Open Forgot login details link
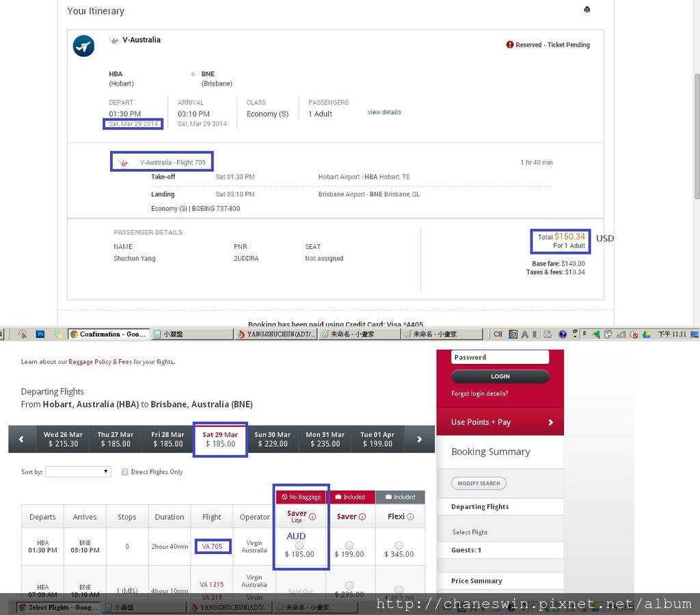The height and width of the screenshot is (615, 700). coord(479,393)
